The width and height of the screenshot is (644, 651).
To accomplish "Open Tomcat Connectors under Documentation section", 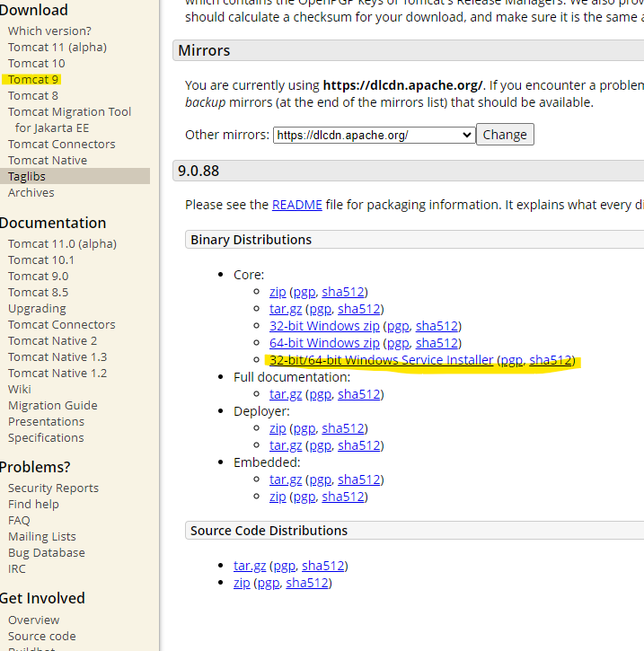I will [x=61, y=325].
